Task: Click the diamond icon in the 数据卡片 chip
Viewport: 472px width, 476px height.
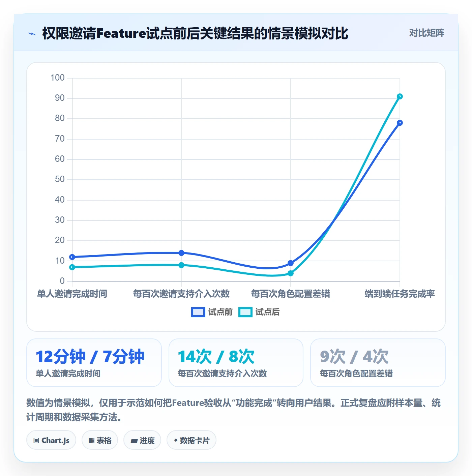Action: pyautogui.click(x=176, y=440)
